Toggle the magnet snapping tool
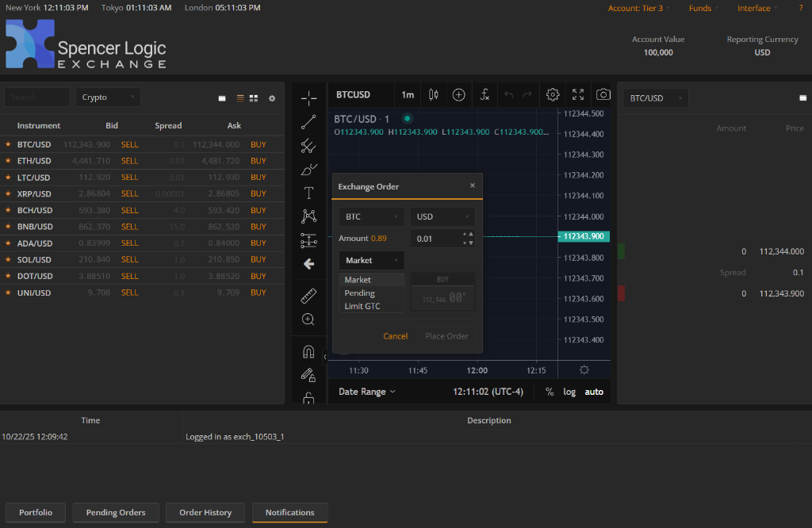This screenshot has height=528, width=812. pyautogui.click(x=308, y=351)
